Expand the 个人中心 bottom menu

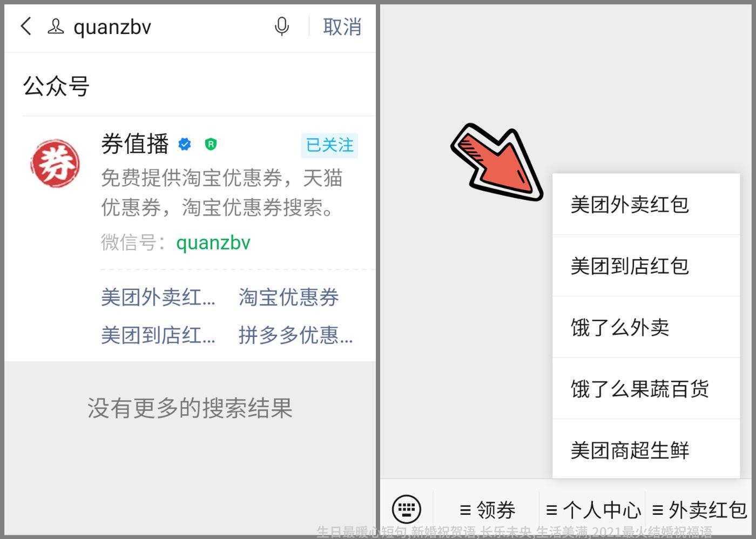[593, 509]
